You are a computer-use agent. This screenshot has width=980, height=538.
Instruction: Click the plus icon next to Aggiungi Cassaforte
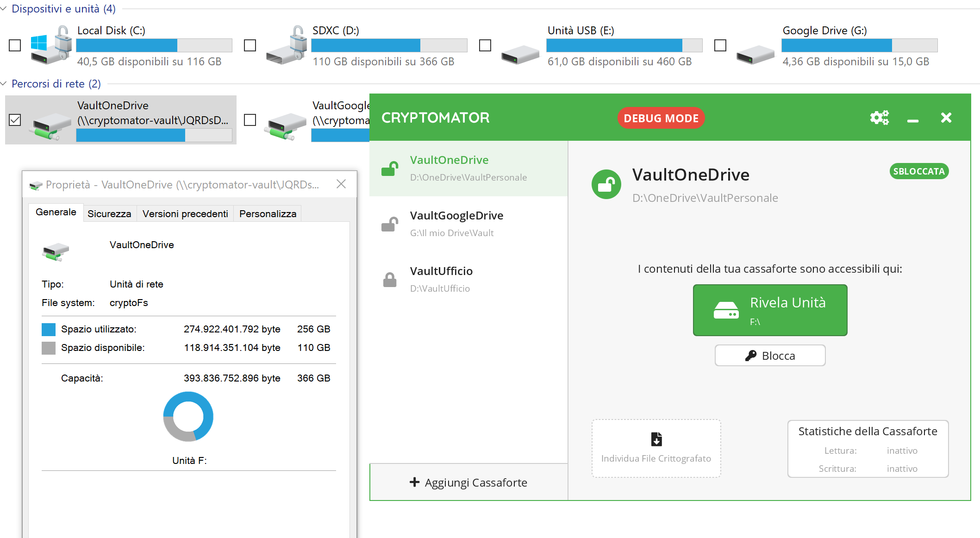[415, 482]
